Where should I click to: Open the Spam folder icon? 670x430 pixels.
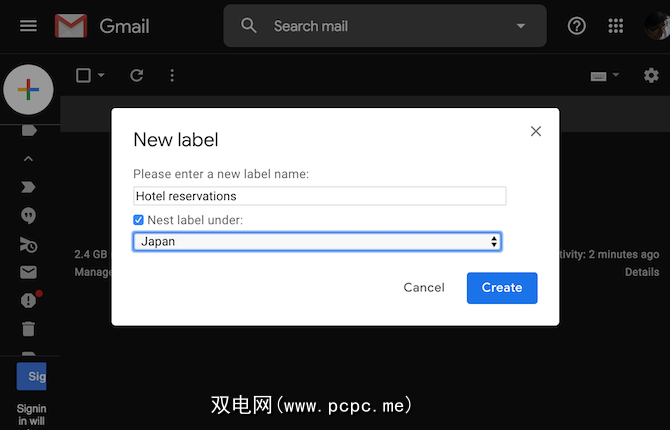tap(28, 299)
